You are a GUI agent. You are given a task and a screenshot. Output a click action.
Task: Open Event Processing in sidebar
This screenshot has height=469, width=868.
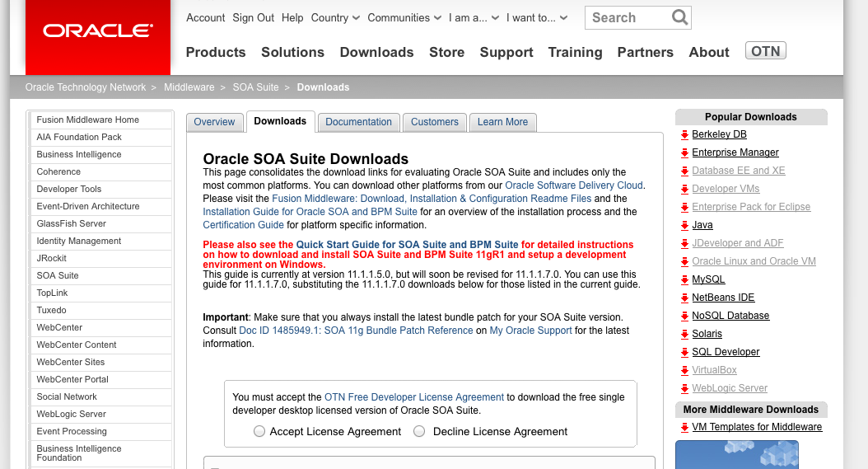coord(101,431)
